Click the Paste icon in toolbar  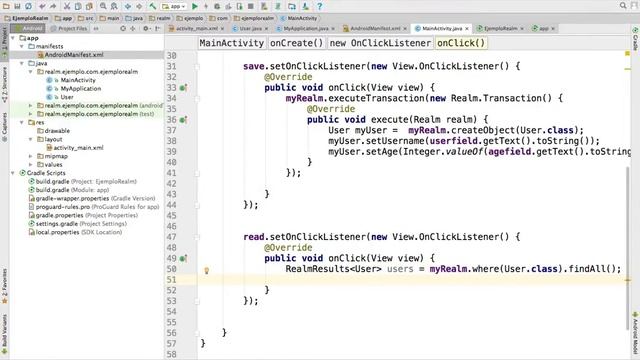pos(89,6)
